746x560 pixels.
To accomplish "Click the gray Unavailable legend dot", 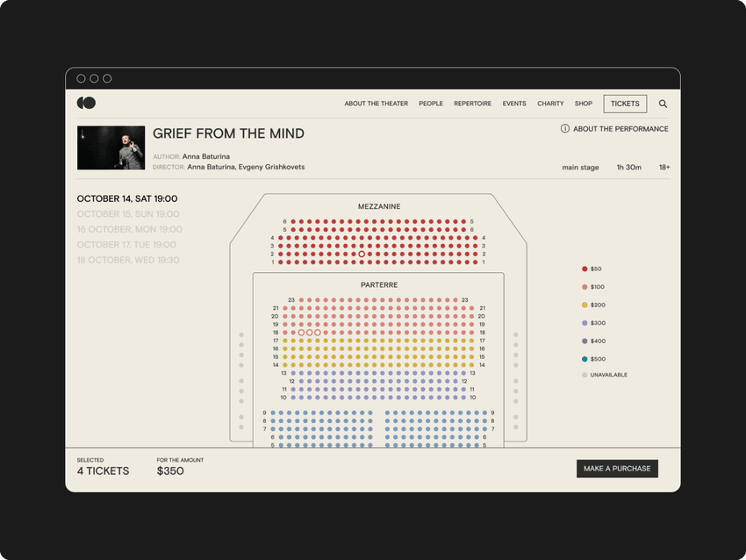I will coord(584,375).
